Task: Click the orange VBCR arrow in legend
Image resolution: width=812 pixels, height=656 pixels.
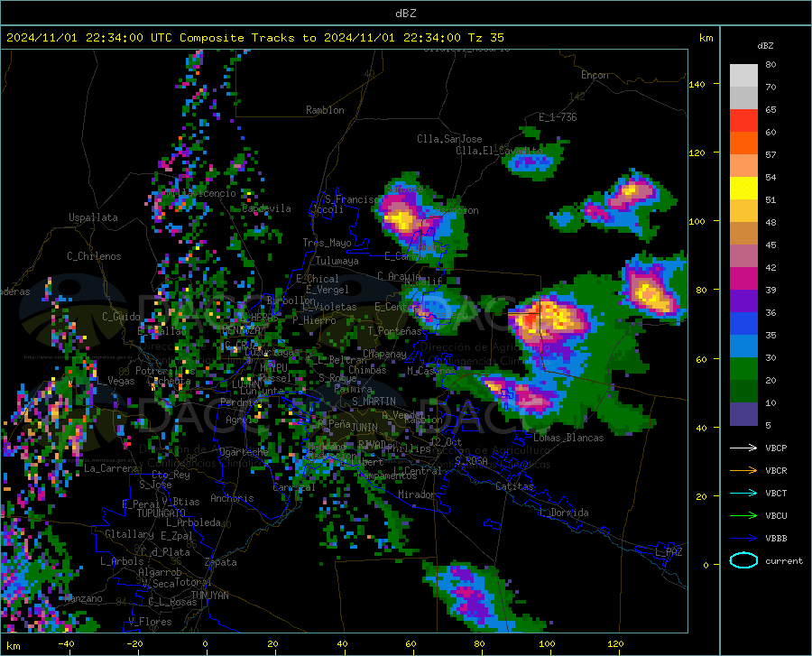Action: pyautogui.click(x=743, y=471)
